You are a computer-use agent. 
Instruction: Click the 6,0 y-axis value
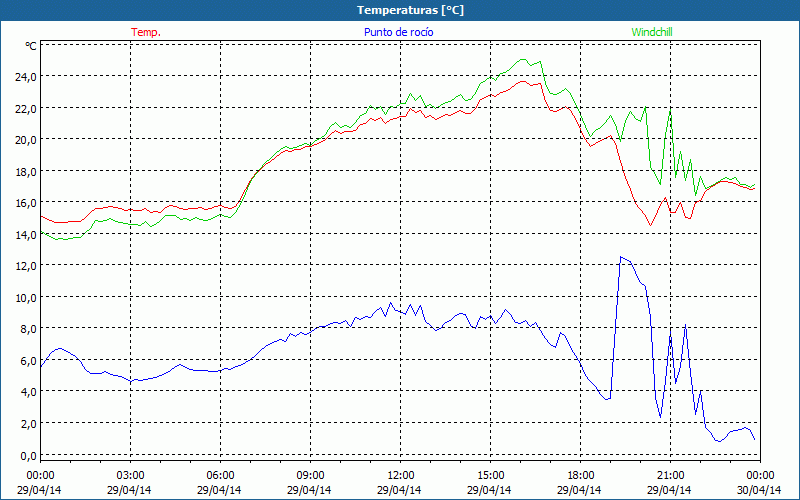point(29,361)
